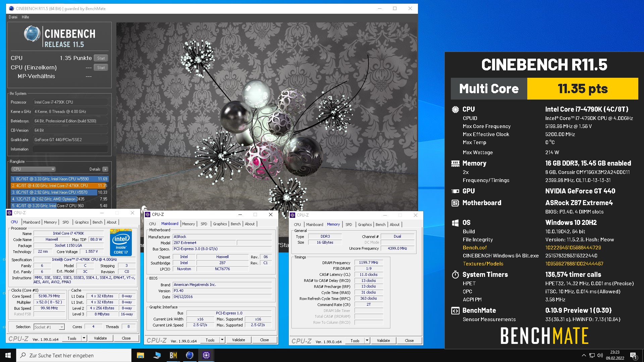
Task: Click the GPU icon in BenchMate panel
Action: [x=455, y=191]
